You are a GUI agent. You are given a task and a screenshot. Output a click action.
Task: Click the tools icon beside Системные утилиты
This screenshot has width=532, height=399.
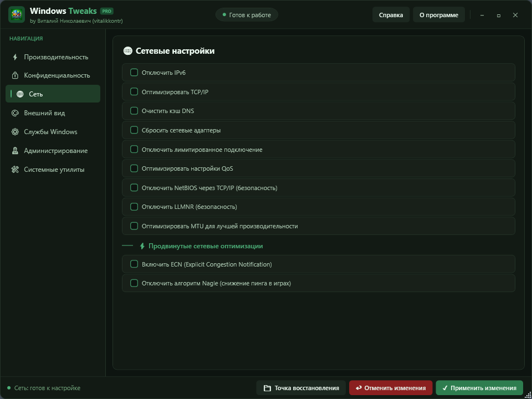coord(15,170)
